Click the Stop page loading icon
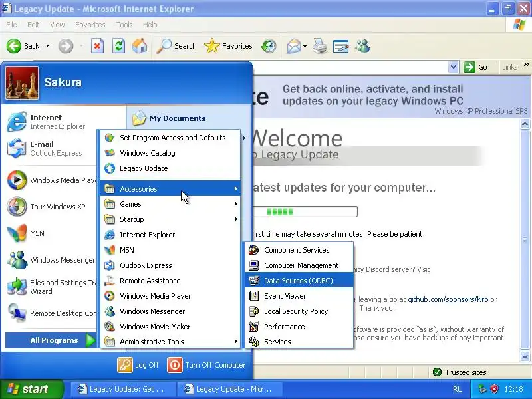This screenshot has height=399, width=532. pyautogui.click(x=97, y=46)
